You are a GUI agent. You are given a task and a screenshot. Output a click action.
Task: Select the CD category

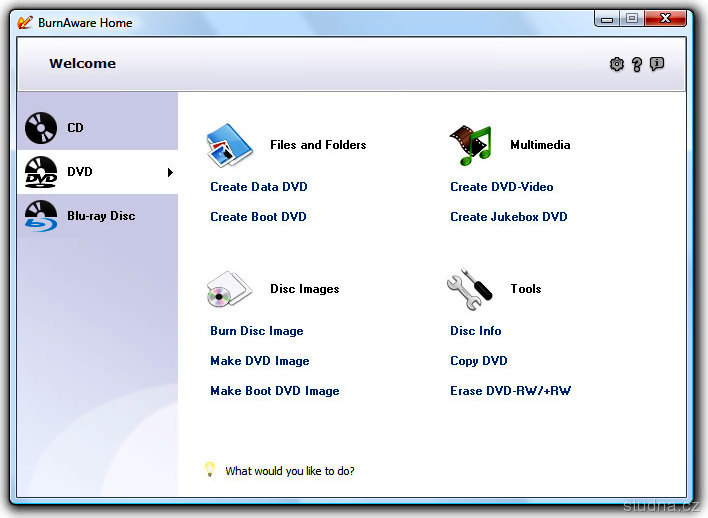click(x=98, y=128)
